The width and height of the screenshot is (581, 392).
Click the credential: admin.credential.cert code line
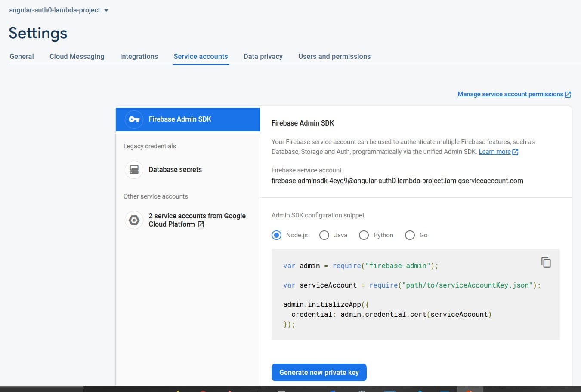(391, 314)
